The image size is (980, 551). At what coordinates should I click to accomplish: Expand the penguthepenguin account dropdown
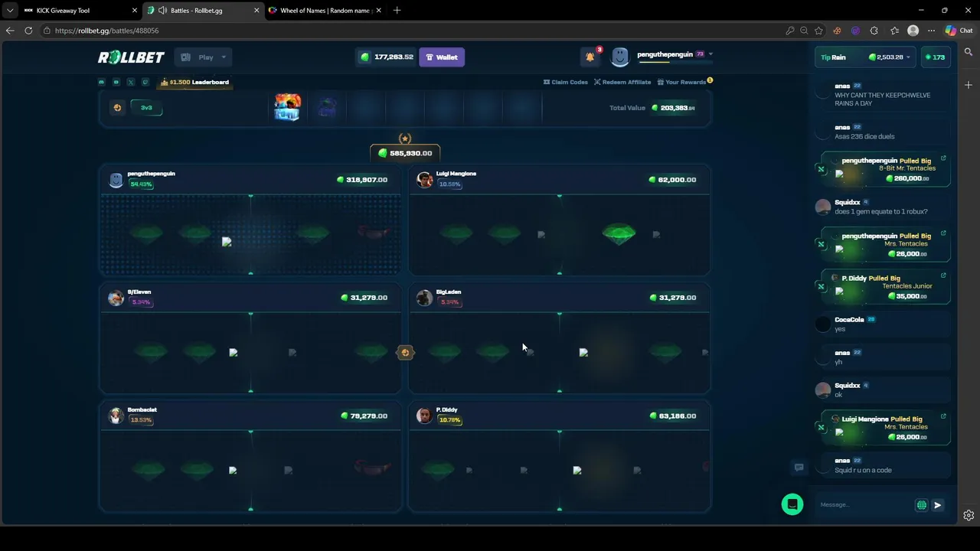coord(710,54)
